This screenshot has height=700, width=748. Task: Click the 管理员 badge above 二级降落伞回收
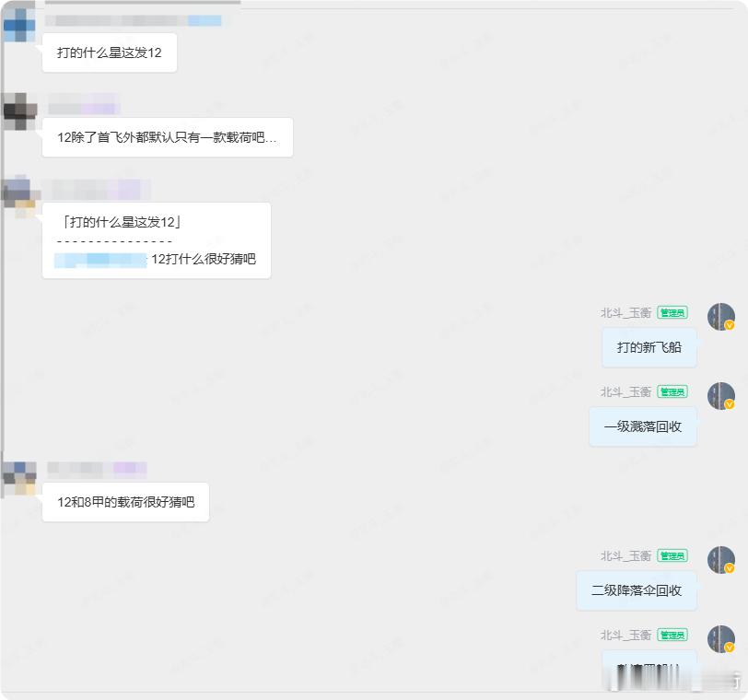[x=672, y=556]
